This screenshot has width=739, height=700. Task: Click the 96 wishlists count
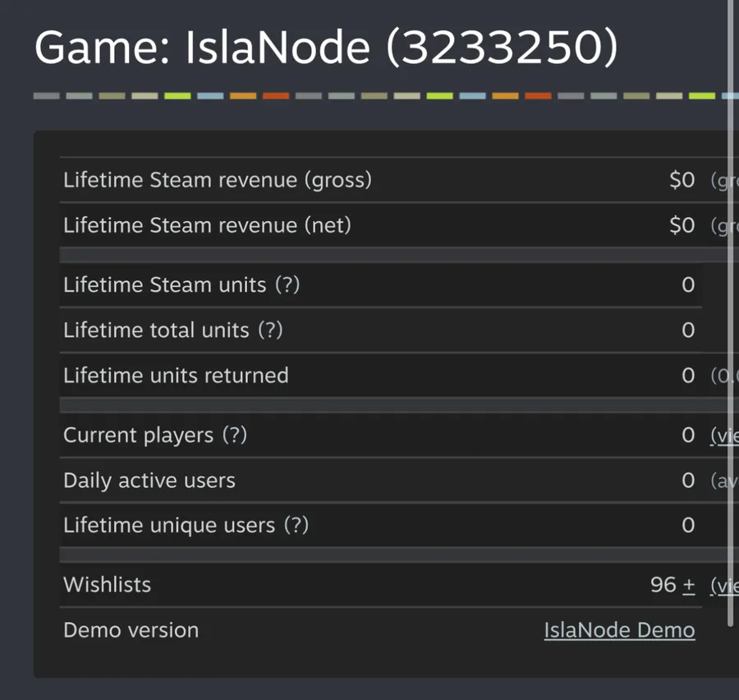coord(663,585)
